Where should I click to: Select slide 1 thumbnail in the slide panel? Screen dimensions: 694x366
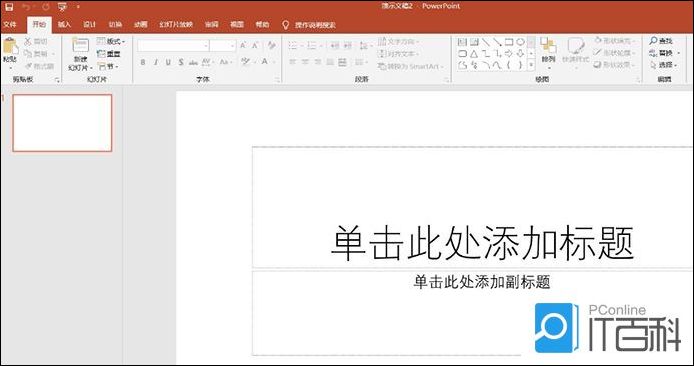pos(62,123)
